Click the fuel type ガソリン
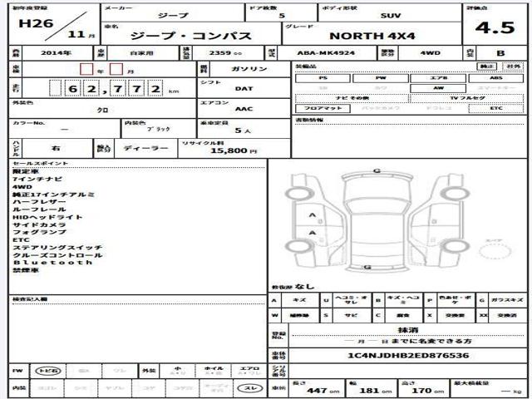The image size is (532, 399). [249, 69]
